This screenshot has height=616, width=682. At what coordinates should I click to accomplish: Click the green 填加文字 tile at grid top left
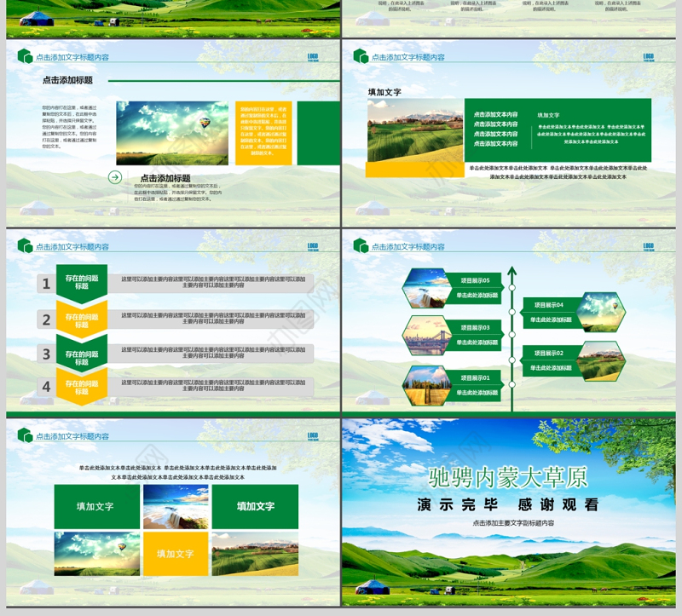click(95, 506)
